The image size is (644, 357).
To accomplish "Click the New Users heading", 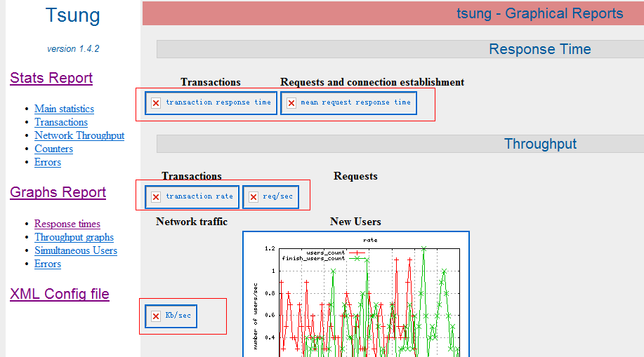I will tap(355, 222).
